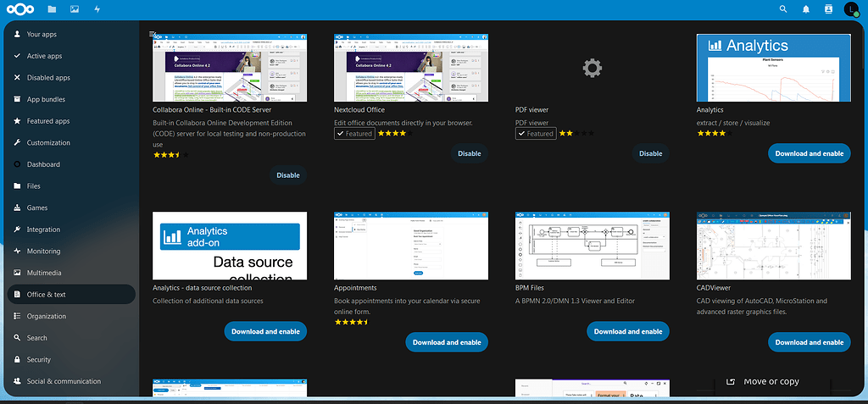Click the "Appointments" app title
Viewport: 868px width, 404px height.
pyautogui.click(x=355, y=288)
